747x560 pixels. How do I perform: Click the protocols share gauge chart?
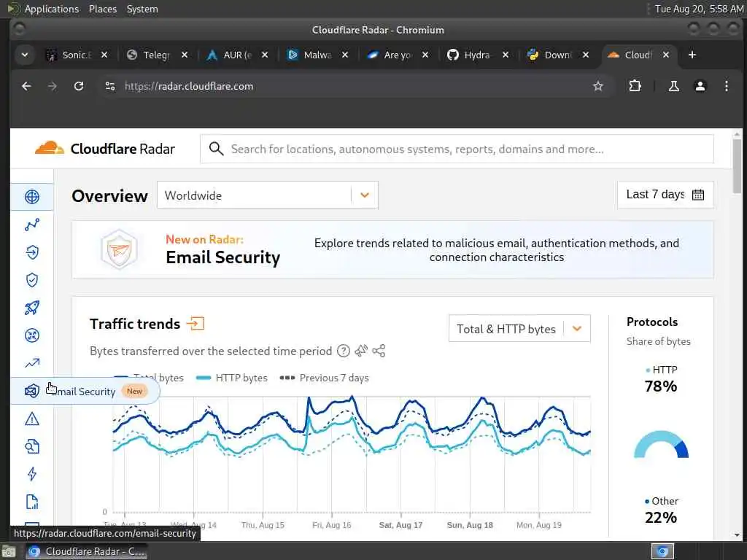point(661,444)
